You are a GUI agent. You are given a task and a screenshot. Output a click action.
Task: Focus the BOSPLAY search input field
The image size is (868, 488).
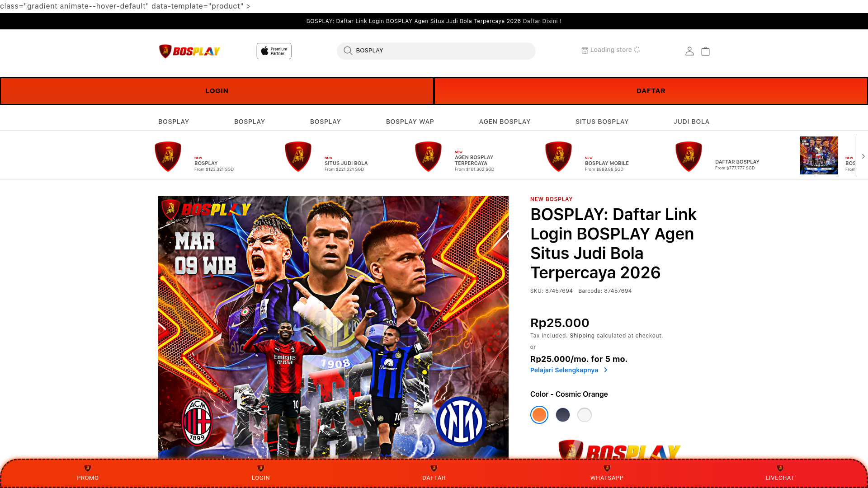[x=436, y=51]
